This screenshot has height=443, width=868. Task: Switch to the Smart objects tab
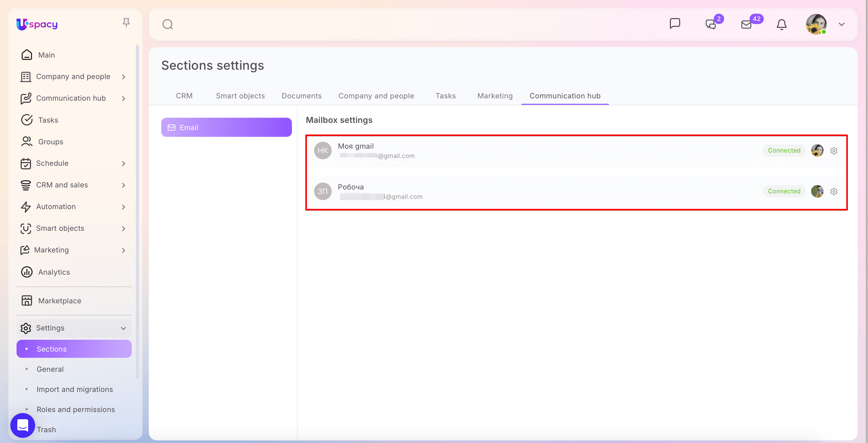click(x=240, y=96)
